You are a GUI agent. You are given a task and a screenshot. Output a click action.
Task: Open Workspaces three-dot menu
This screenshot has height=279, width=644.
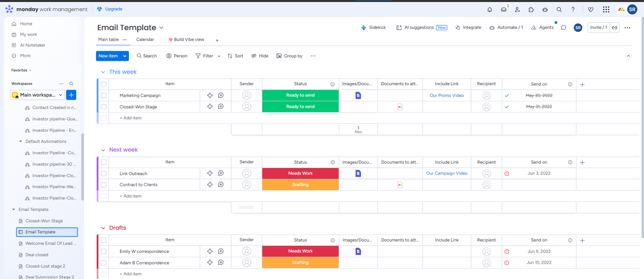point(61,84)
